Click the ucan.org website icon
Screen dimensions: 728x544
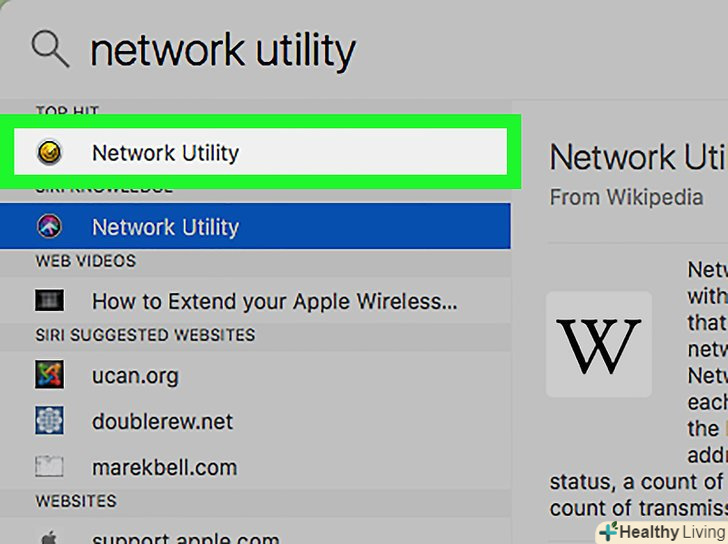tap(49, 375)
